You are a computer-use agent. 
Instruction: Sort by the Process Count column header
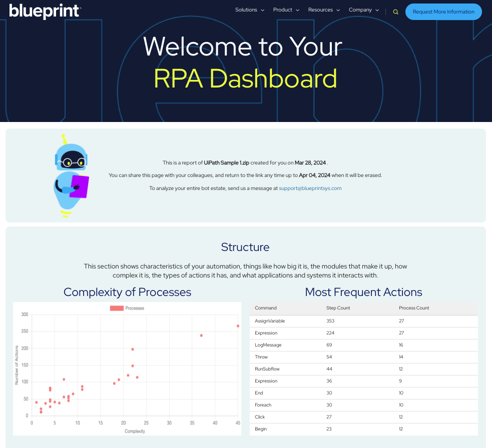point(414,308)
